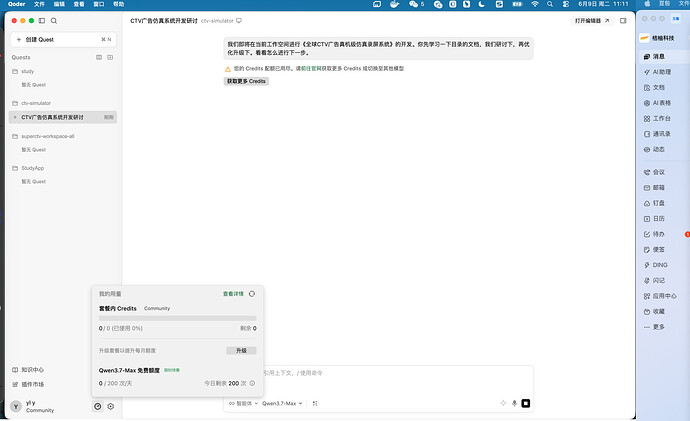Refresh usage with the circular icon
Viewport: 690px width, 421px height.
point(252,294)
